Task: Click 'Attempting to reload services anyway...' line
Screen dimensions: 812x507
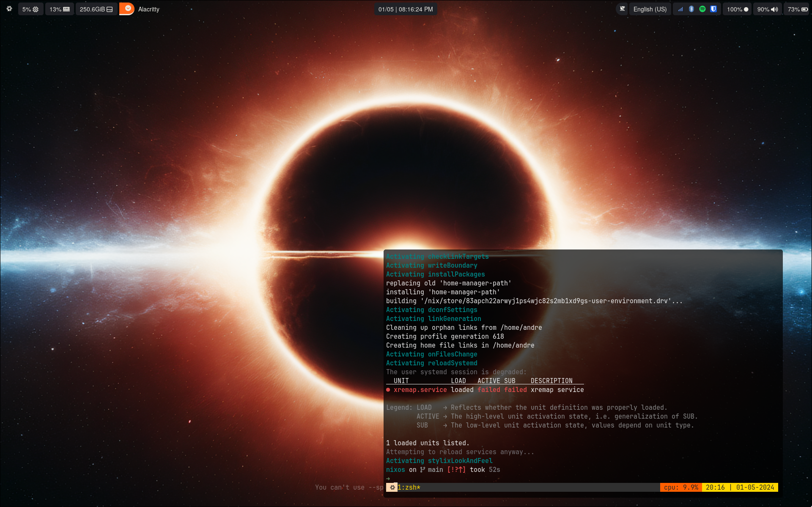Action: tap(460, 452)
